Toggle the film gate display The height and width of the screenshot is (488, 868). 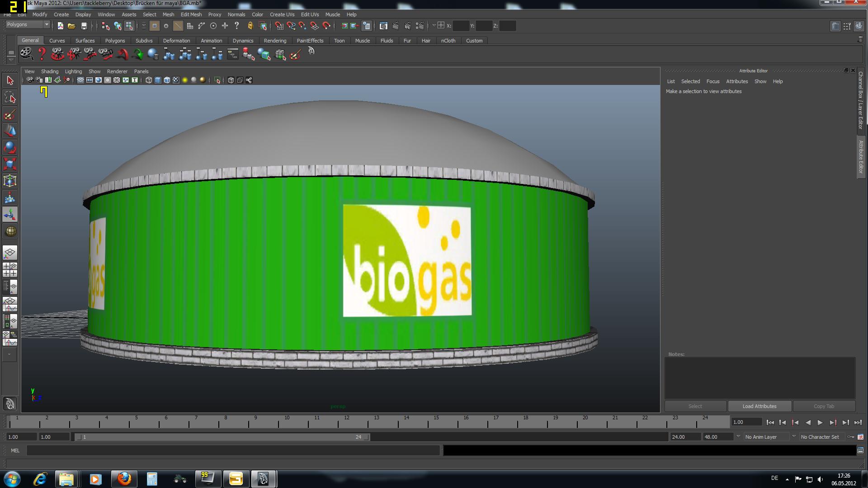(90, 80)
